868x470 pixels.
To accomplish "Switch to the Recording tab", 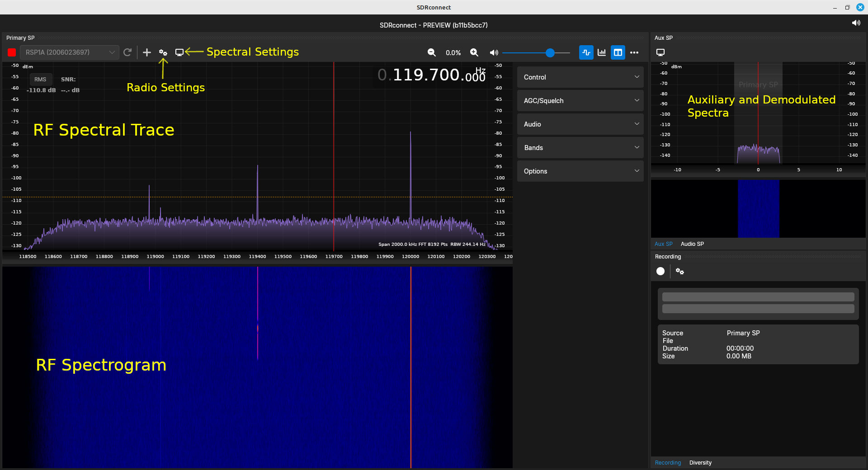I will click(668, 463).
